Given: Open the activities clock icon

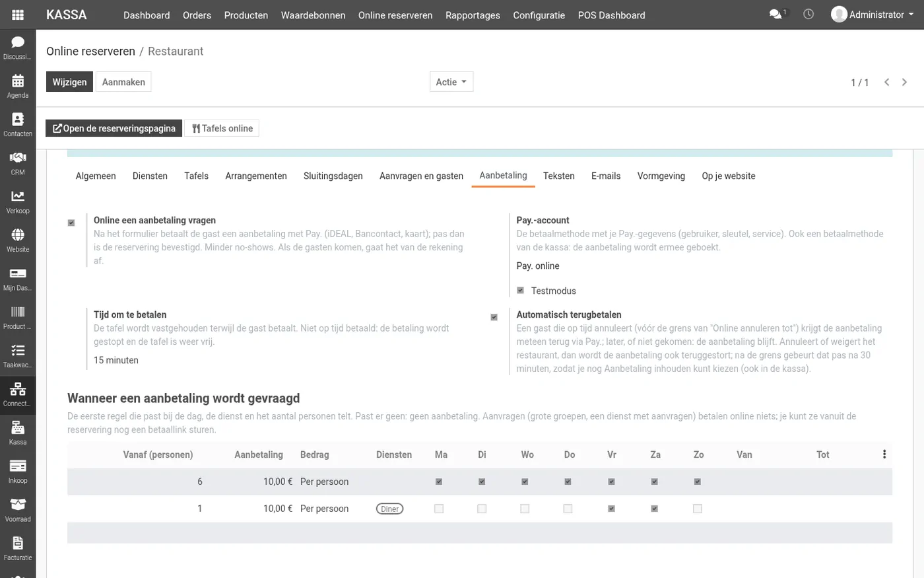Looking at the screenshot, I should tap(808, 14).
